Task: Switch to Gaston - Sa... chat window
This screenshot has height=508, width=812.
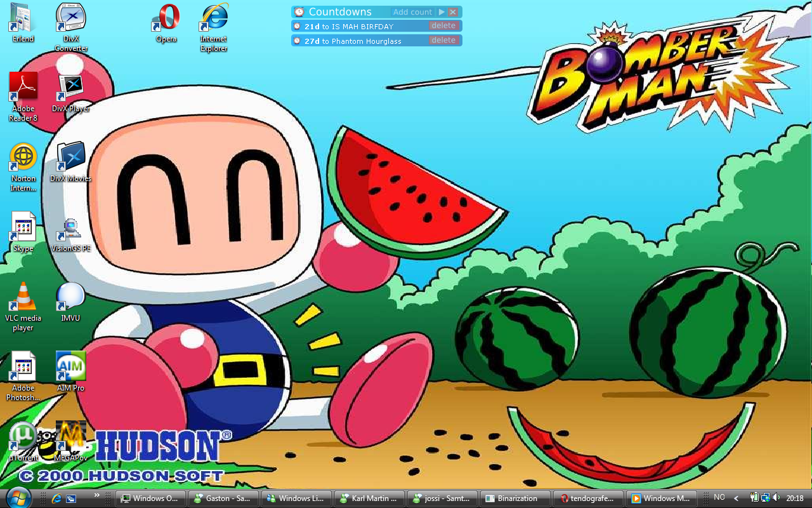Action: click(x=224, y=498)
